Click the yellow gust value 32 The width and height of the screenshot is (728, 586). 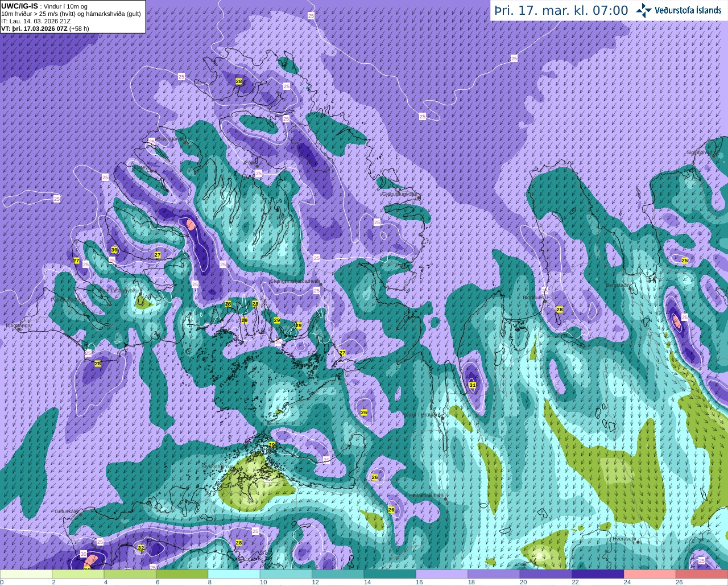point(141,548)
